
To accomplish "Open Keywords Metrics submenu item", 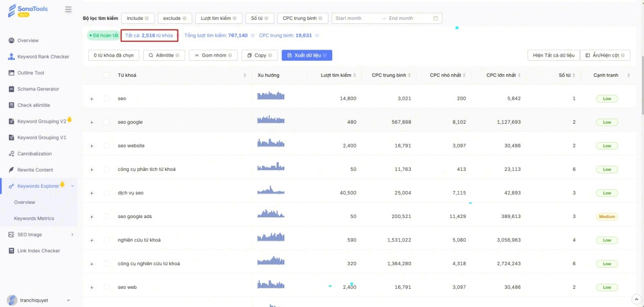I will pyautogui.click(x=34, y=219).
